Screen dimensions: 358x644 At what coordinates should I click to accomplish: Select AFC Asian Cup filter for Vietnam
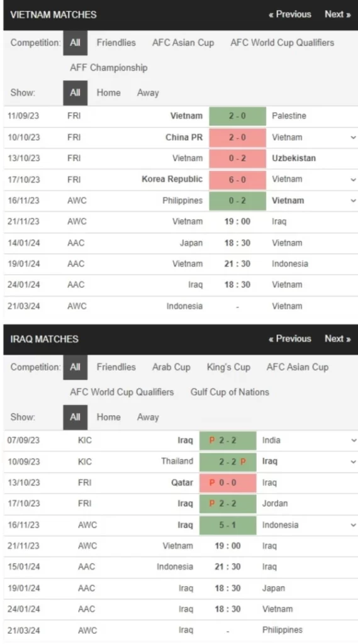click(183, 43)
